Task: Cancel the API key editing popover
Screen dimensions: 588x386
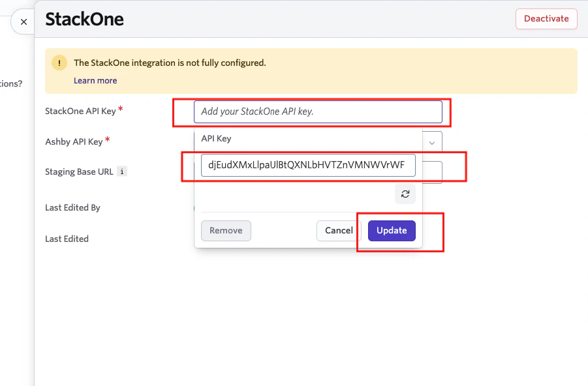Action: tap(338, 230)
